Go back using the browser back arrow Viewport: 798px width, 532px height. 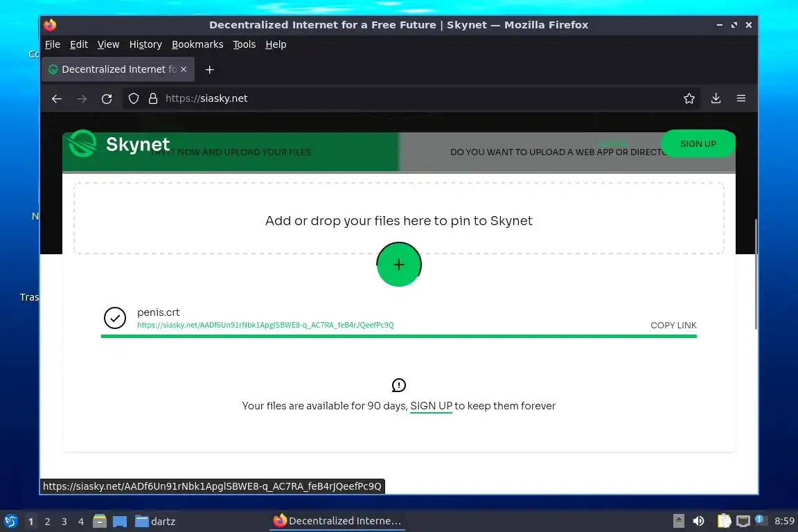(57, 99)
